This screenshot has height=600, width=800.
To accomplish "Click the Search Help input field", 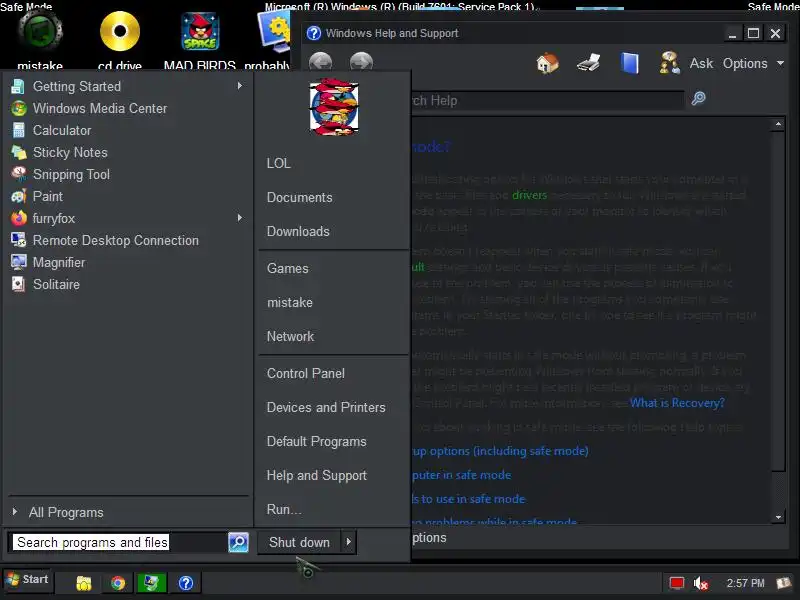I will click(x=546, y=101).
